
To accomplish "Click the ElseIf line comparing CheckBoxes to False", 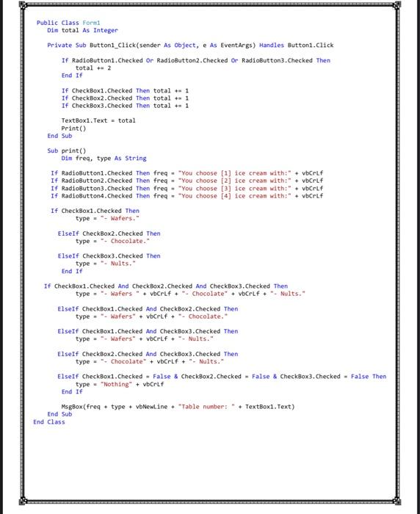I will pos(222,377).
